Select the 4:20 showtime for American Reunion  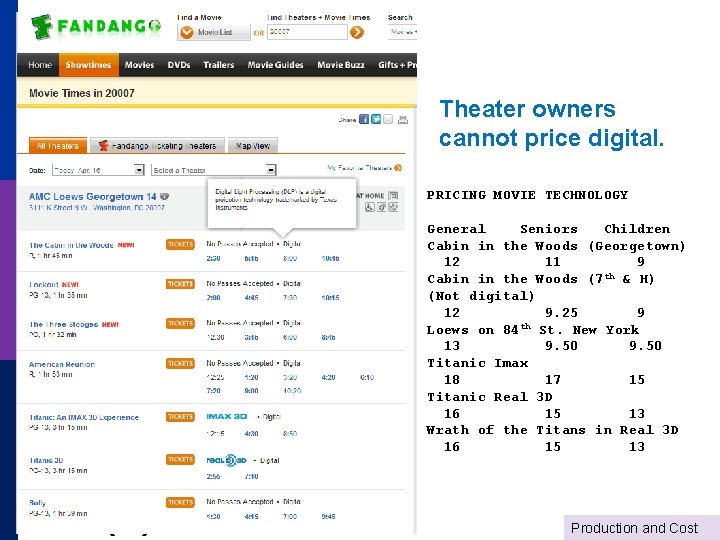coord(328,377)
